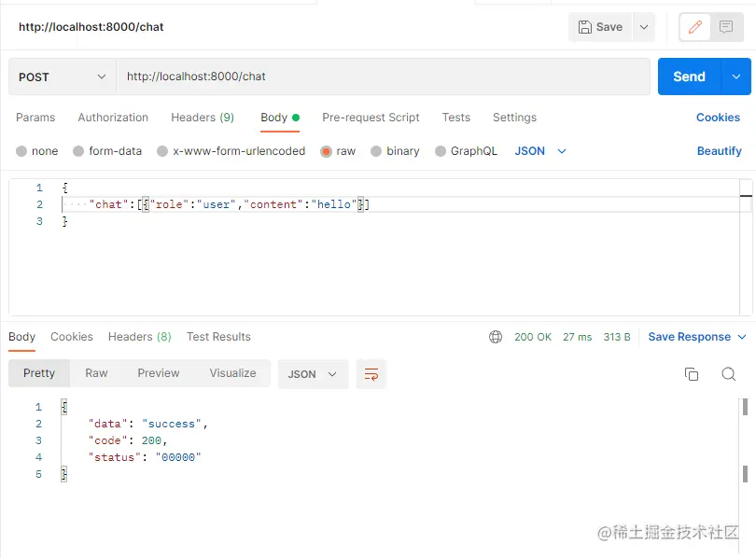This screenshot has width=756, height=558.
Task: Click the "success" value in response
Action: tap(171, 424)
